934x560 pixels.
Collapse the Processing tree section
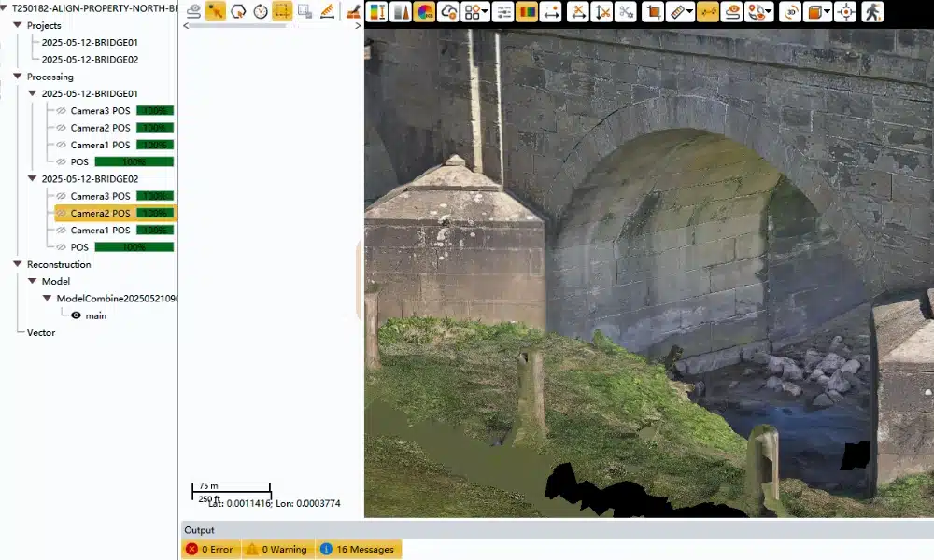[18, 77]
